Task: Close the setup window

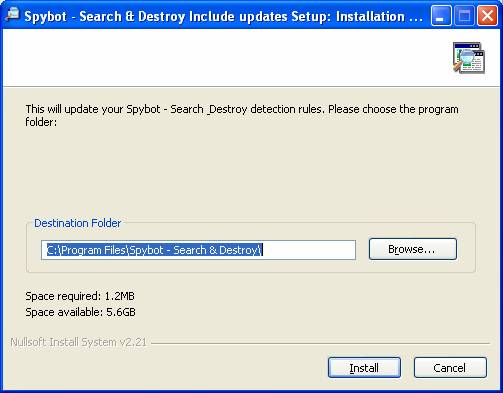Action: coord(487,15)
